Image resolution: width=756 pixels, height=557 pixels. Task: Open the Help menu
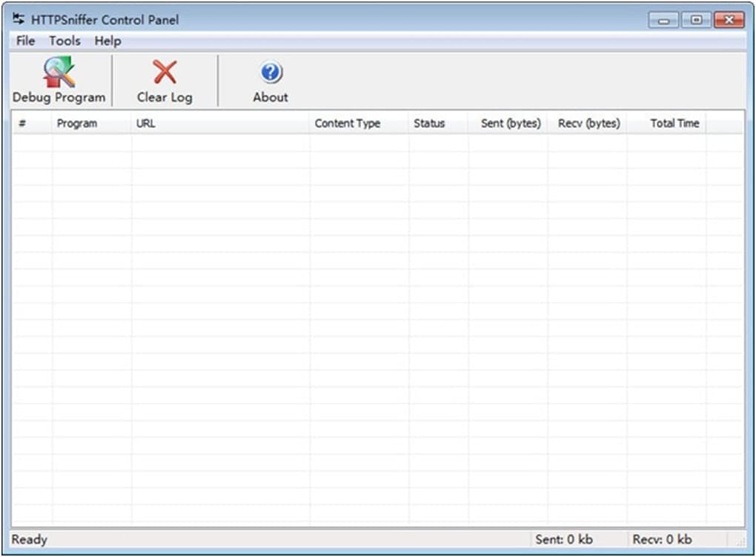[x=107, y=41]
